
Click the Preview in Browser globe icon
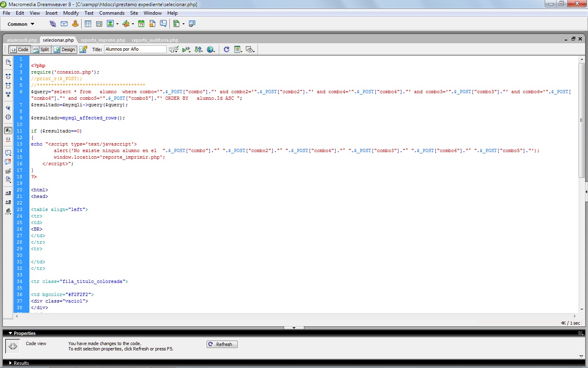pos(211,49)
